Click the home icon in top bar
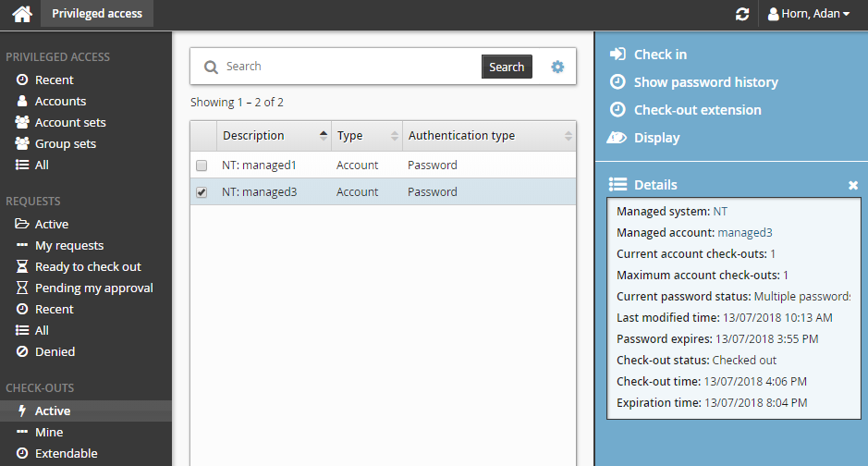Screen dimensions: 868x466 [x=21, y=14]
